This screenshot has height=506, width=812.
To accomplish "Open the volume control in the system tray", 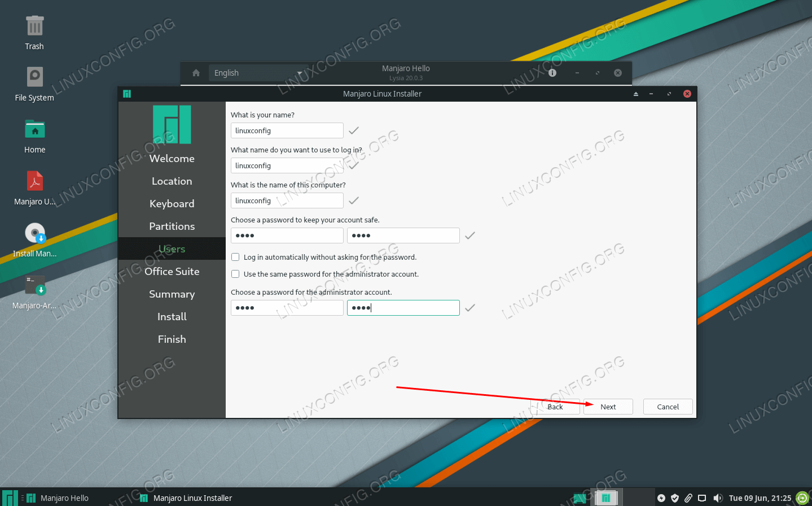I will point(718,498).
